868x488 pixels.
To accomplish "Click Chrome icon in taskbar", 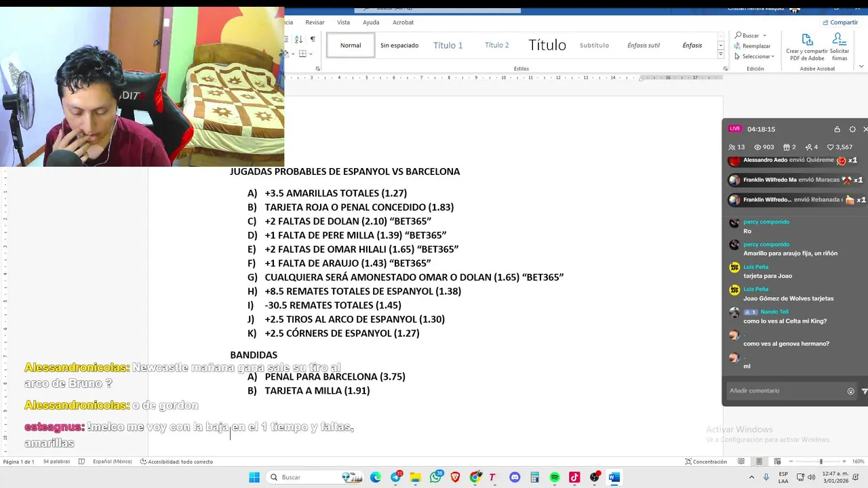I will click(x=475, y=477).
